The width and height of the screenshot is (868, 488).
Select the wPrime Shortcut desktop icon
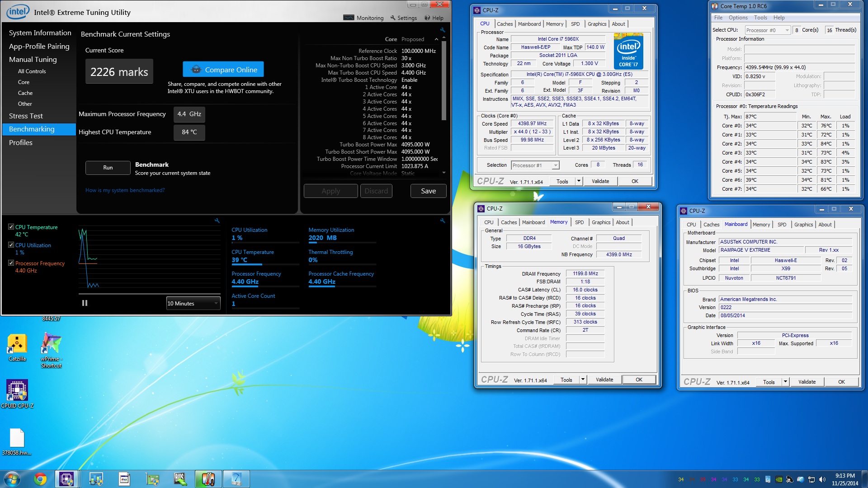point(51,350)
